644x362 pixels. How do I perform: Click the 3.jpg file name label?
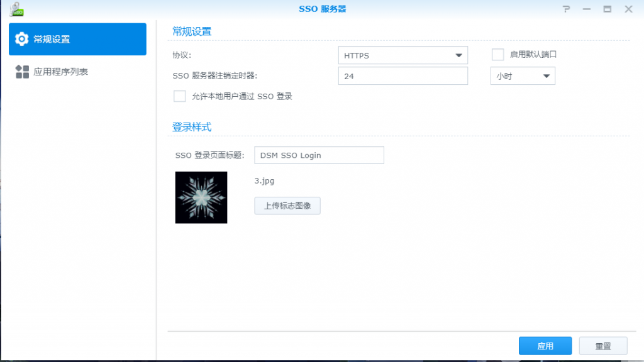[x=264, y=181]
